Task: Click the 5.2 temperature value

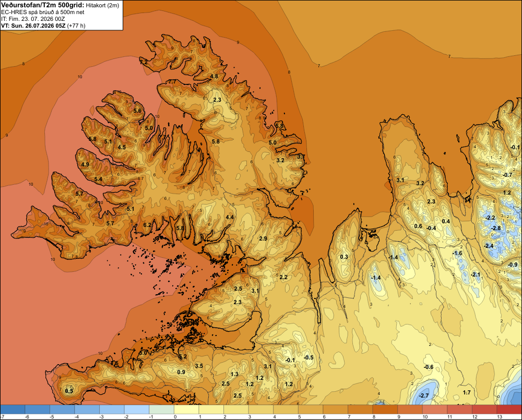Action: [183, 356]
